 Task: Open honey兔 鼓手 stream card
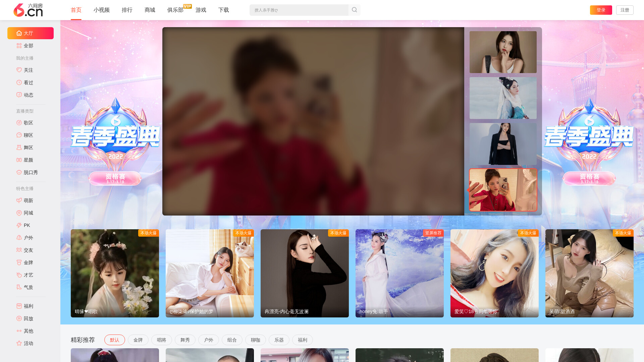tap(399, 273)
